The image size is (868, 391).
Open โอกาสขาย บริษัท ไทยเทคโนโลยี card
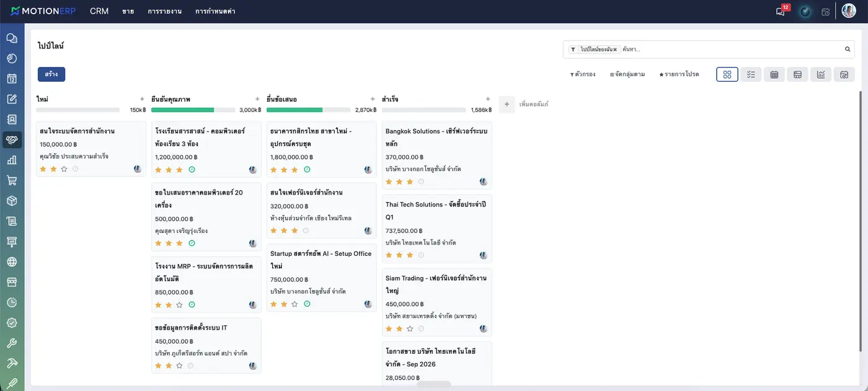436,364
